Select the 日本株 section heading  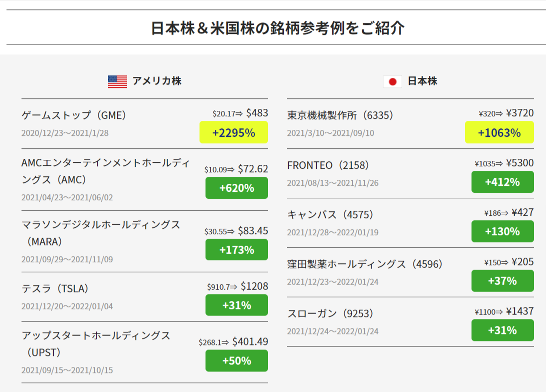click(x=422, y=81)
